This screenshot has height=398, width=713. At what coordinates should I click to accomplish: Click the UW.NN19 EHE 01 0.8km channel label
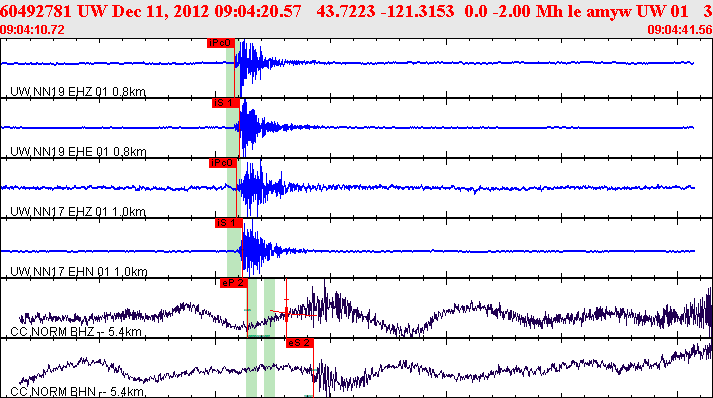pos(78,151)
